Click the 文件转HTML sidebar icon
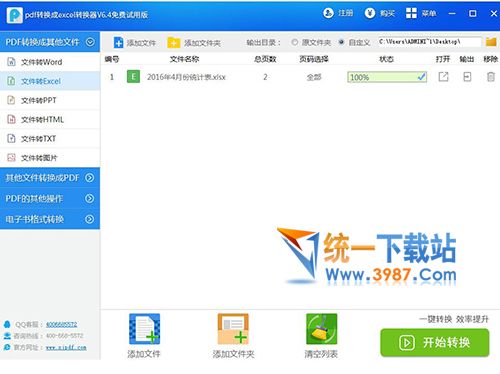 coord(11,119)
